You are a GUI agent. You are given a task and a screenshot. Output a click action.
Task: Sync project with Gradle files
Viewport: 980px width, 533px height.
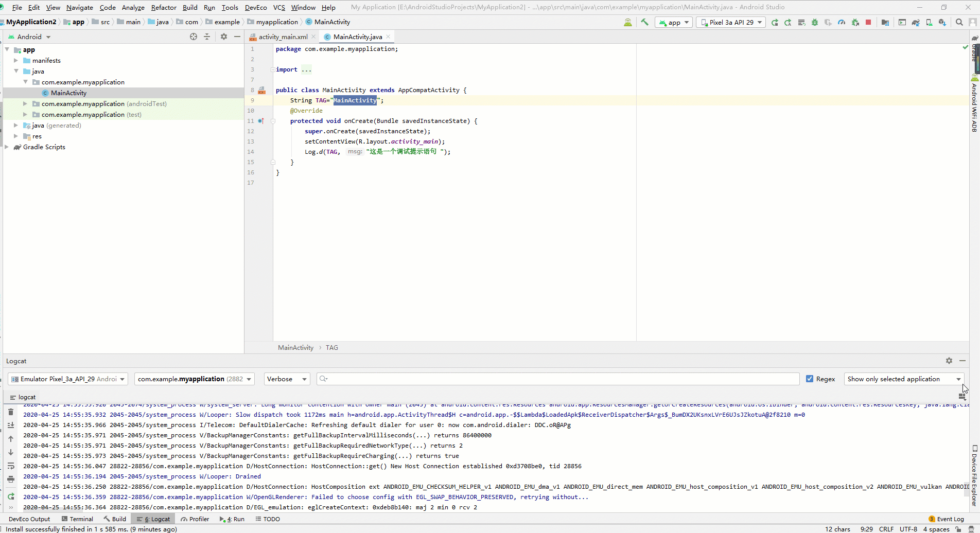(x=916, y=22)
